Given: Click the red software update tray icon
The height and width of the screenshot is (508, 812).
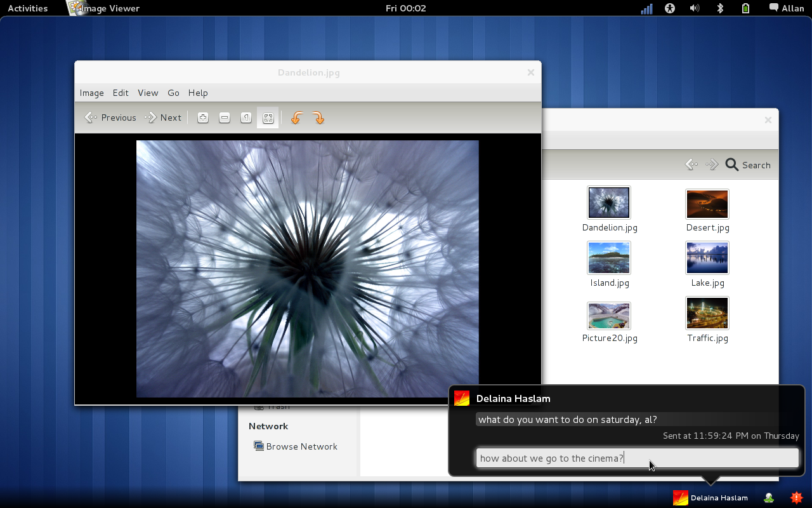Looking at the screenshot, I should pyautogui.click(x=796, y=498).
